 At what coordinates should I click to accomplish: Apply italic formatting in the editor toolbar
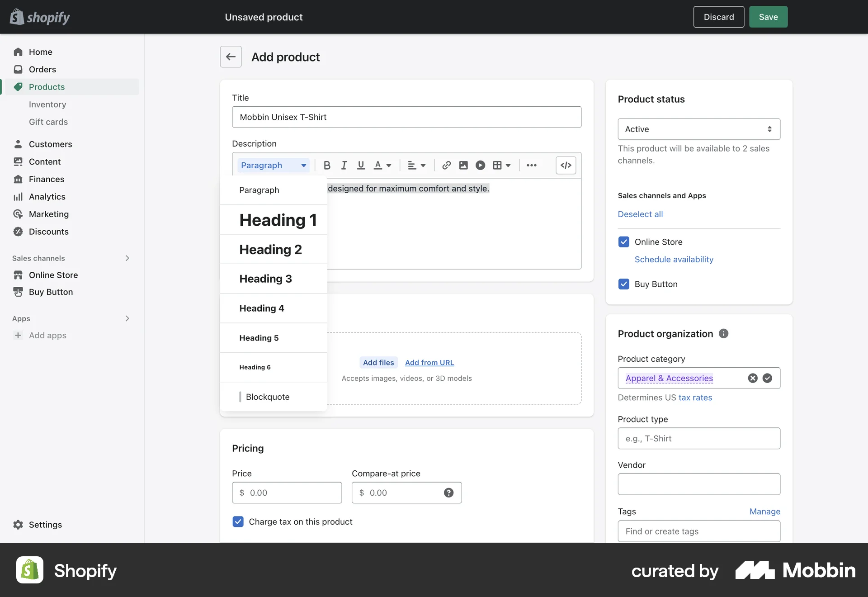(344, 165)
